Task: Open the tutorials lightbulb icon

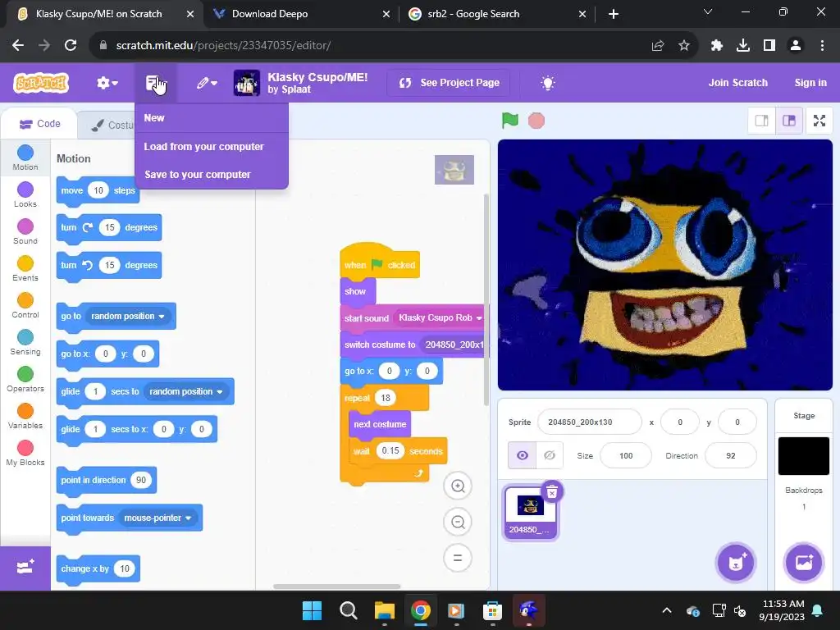Action: 547,83
